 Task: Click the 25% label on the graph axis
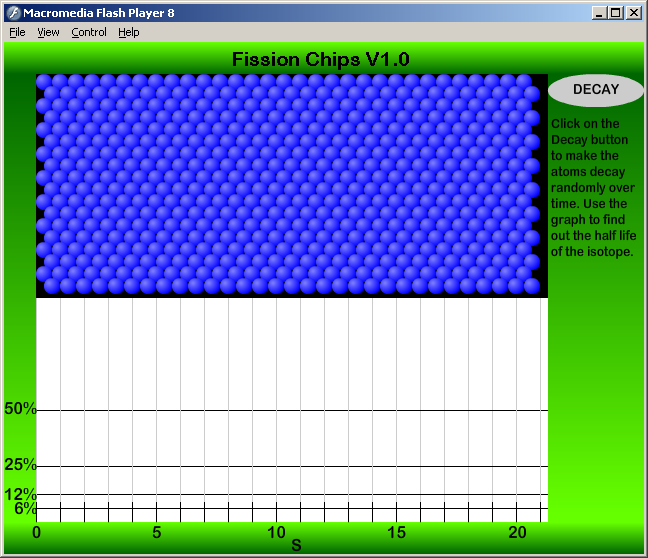[20, 465]
